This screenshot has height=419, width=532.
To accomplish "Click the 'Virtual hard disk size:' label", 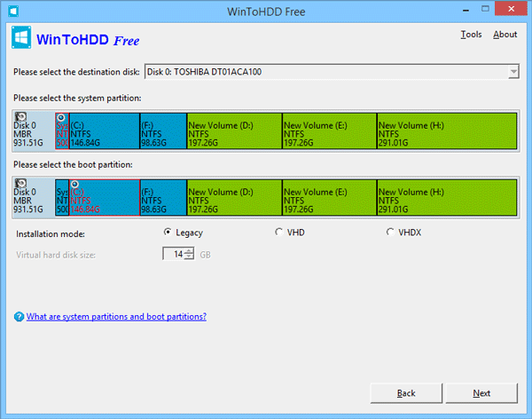I will point(56,255).
